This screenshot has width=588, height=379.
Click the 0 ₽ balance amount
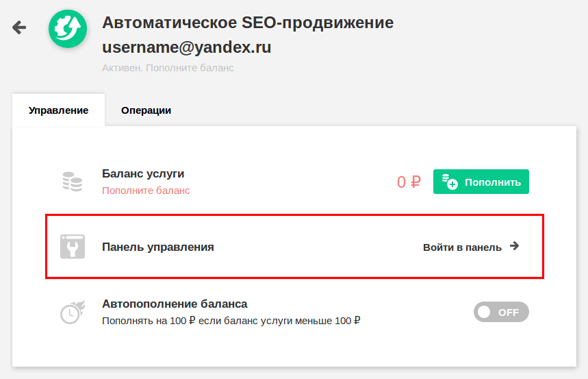click(409, 182)
